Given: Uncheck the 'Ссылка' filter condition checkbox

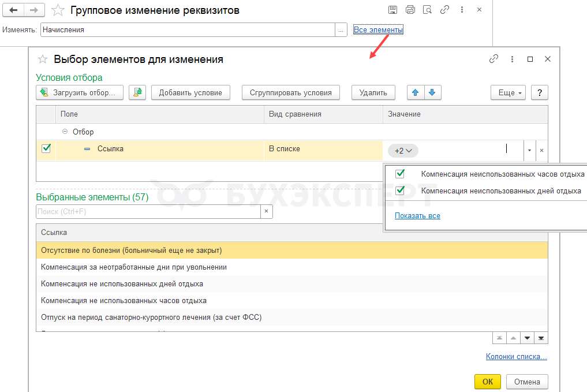Looking at the screenshot, I should click(46, 149).
